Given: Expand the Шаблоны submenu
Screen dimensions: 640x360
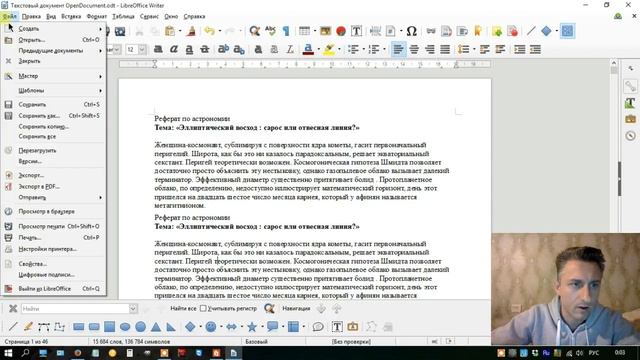Looking at the screenshot, I should coord(53,91).
